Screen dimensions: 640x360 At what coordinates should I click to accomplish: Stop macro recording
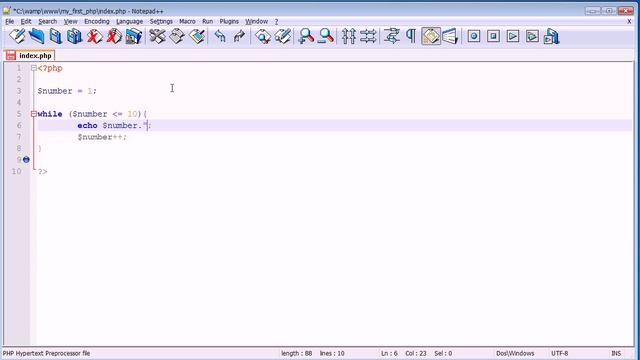pos(493,36)
